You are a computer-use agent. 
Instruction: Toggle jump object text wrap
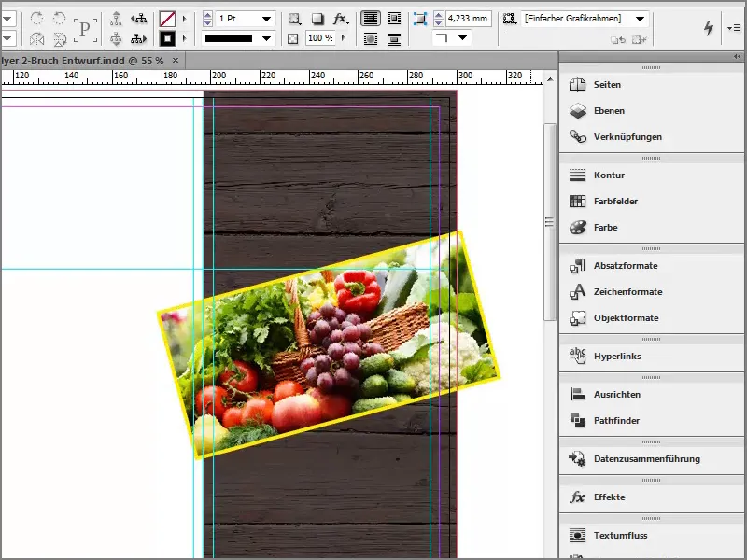tap(394, 38)
